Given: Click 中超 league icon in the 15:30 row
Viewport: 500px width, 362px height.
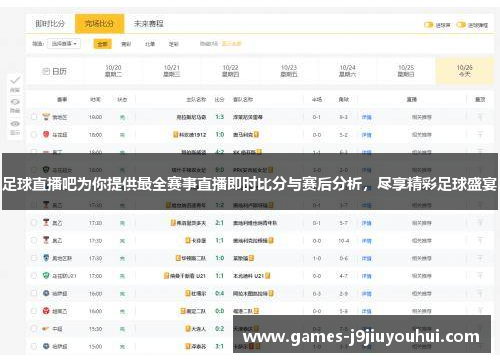Looking at the screenshot, I should tap(46, 329).
